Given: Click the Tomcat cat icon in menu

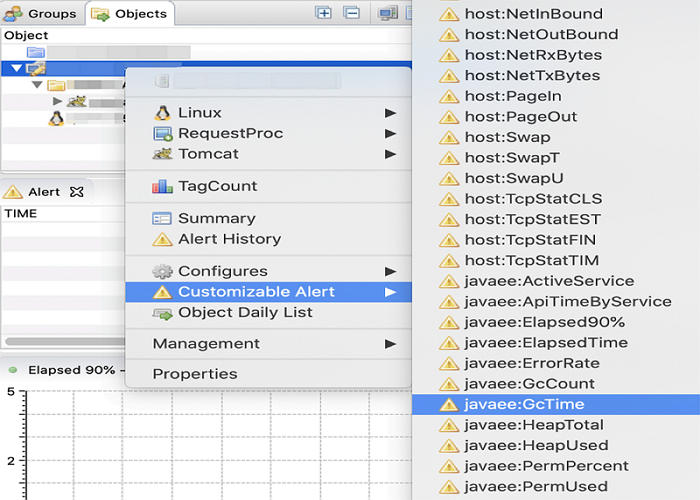Looking at the screenshot, I should pyautogui.click(x=161, y=154).
